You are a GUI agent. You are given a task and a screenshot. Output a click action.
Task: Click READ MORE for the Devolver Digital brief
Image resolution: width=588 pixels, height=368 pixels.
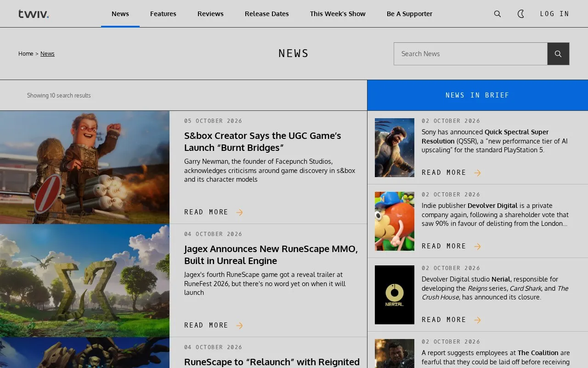[x=444, y=246]
